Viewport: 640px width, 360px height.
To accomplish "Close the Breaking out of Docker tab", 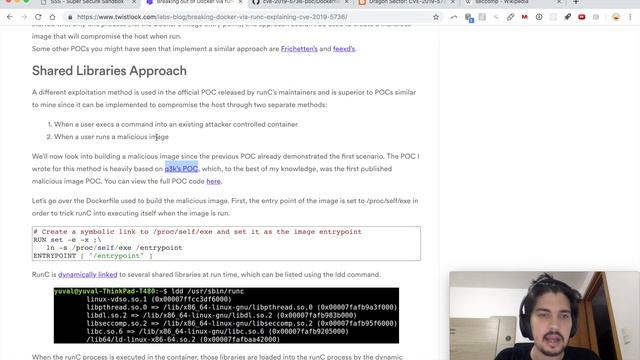I will 240,2.
